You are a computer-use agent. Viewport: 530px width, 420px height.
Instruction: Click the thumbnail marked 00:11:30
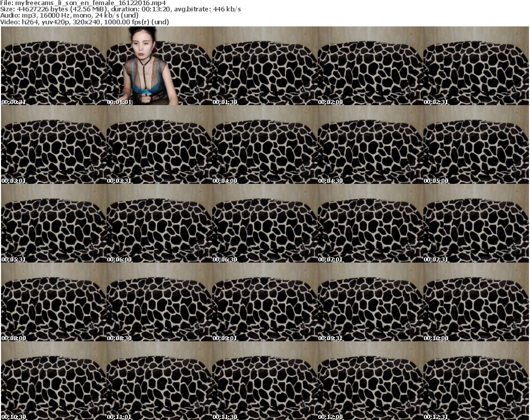click(x=264, y=381)
